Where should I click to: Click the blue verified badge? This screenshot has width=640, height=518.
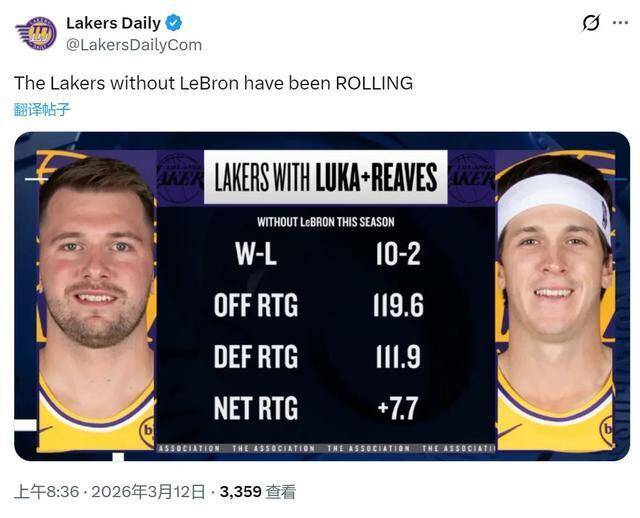(173, 23)
